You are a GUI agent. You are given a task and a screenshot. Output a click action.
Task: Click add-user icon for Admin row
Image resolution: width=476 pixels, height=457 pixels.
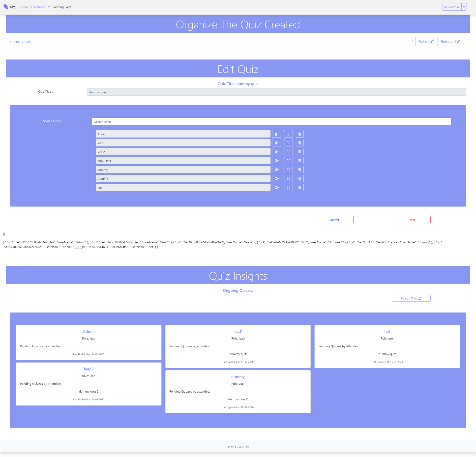(x=276, y=134)
